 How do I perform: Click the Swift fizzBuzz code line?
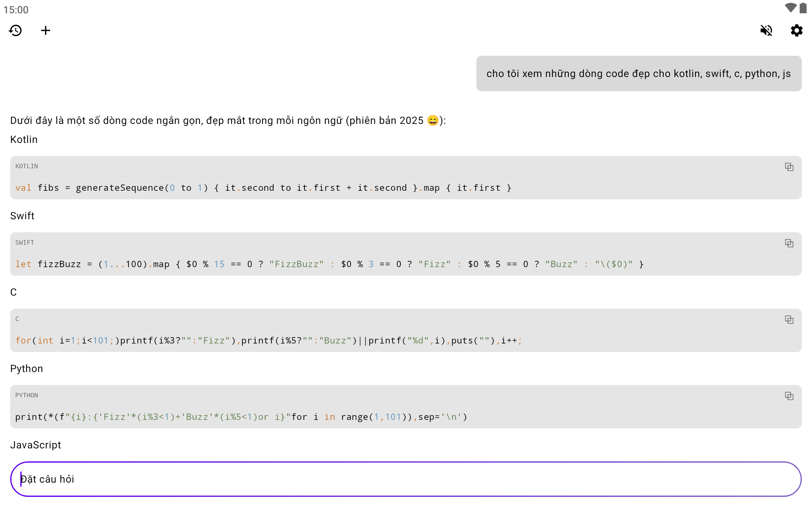pos(329,264)
